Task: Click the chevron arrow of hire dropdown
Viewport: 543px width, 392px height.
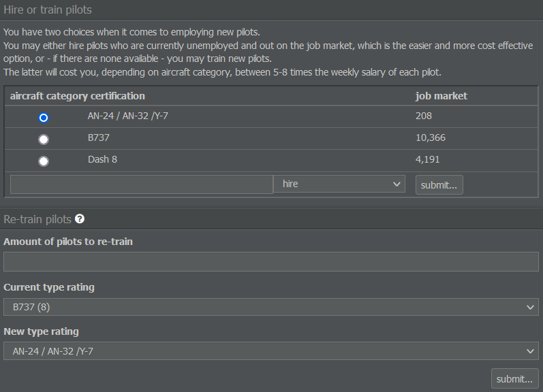Action: coord(397,184)
